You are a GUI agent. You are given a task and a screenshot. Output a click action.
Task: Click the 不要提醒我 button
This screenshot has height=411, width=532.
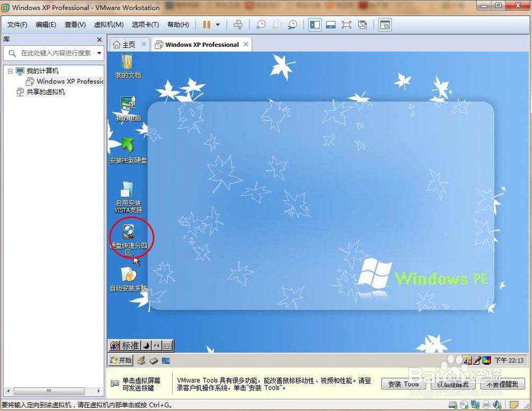(503, 384)
